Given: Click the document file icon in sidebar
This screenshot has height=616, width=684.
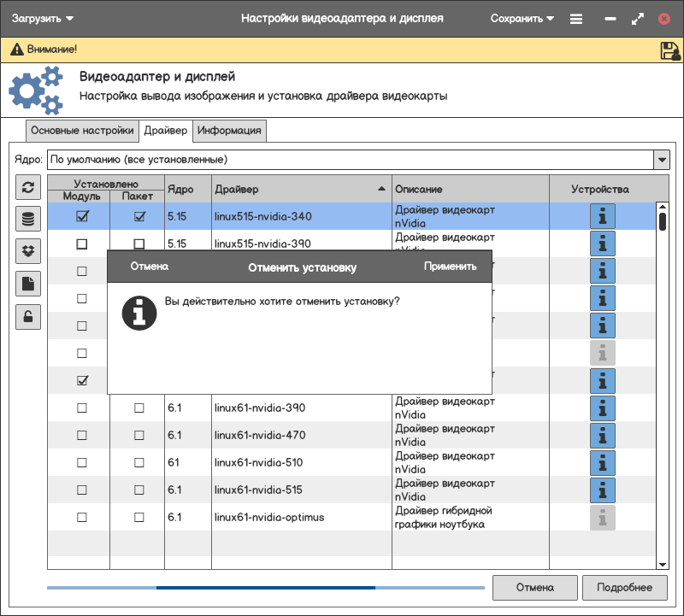Looking at the screenshot, I should coord(28,284).
